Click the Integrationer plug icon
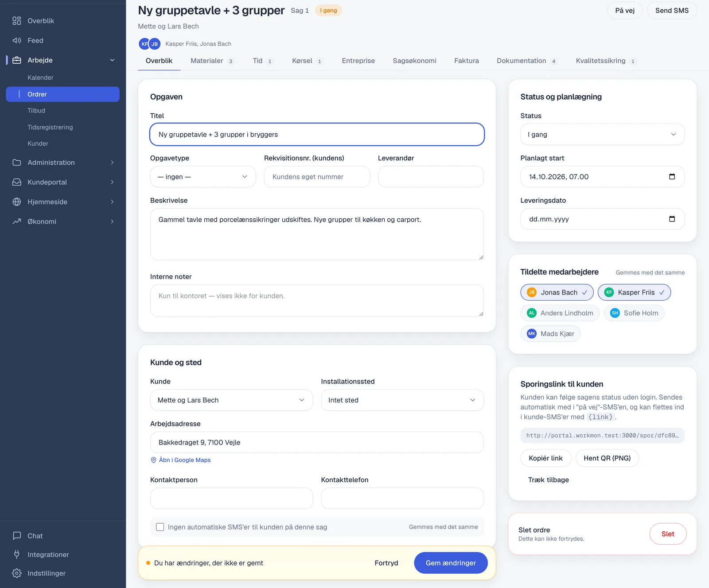Screen dimensions: 709x588 click(x=17, y=554)
